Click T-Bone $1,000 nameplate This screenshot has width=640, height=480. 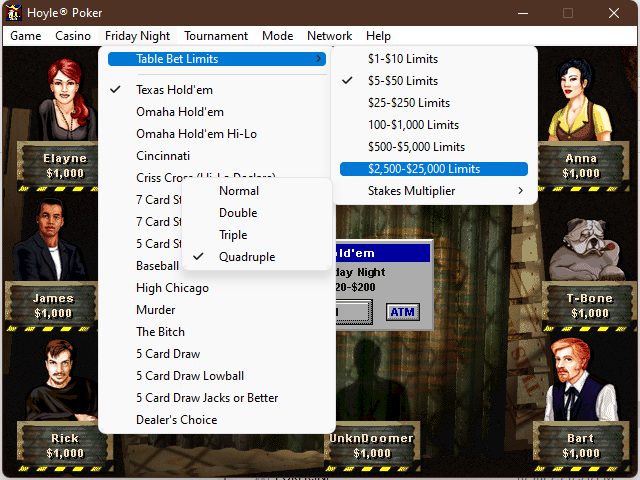tap(590, 306)
